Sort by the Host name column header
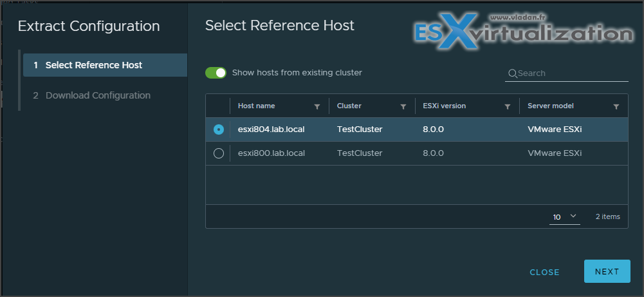The height and width of the screenshot is (297, 644). click(x=257, y=106)
